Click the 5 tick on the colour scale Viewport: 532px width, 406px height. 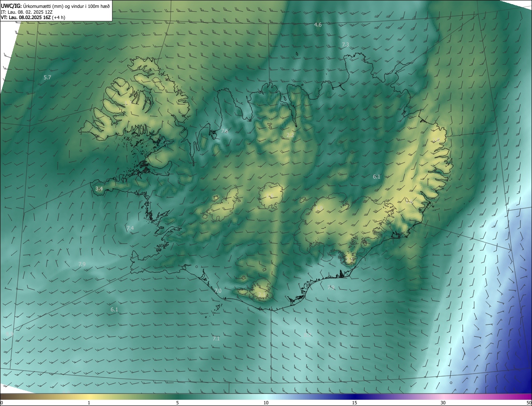pos(177,403)
